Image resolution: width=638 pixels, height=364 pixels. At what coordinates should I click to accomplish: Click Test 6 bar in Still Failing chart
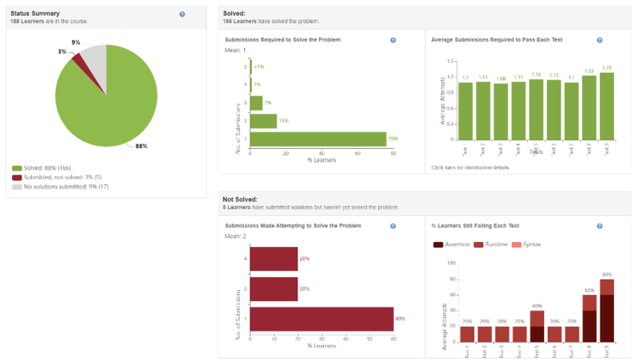[554, 335]
